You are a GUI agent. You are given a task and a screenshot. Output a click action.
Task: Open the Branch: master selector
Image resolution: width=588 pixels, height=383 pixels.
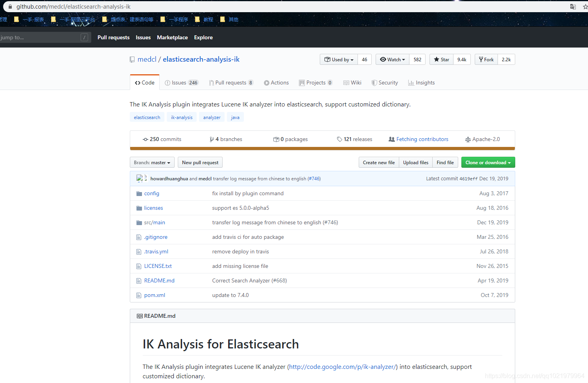[x=152, y=163]
